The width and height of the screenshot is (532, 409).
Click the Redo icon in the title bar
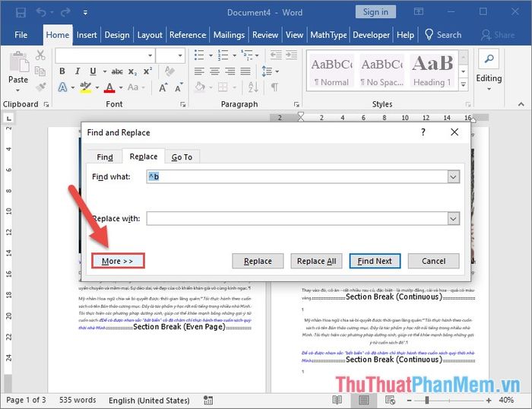click(x=65, y=13)
